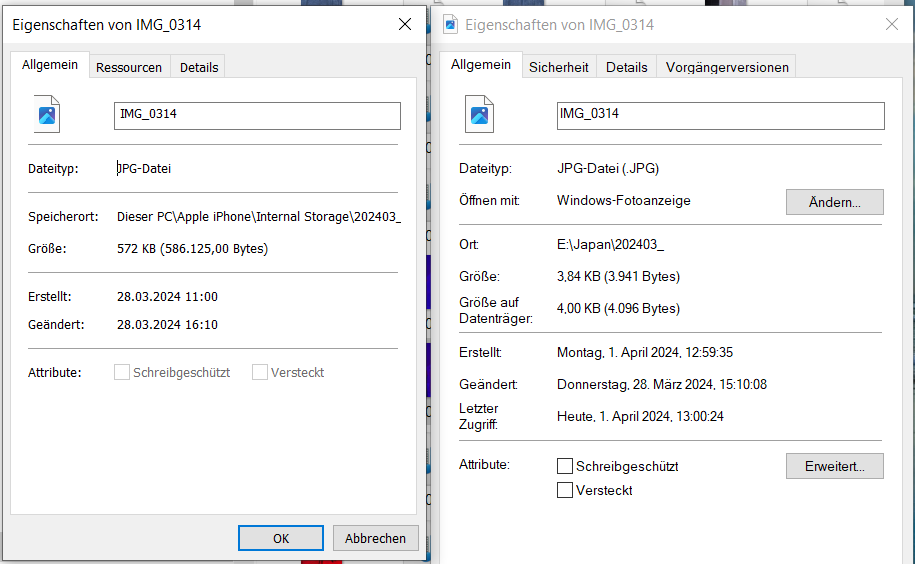915x564 pixels.
Task: Open the Sicherheit tab
Action: 558,67
